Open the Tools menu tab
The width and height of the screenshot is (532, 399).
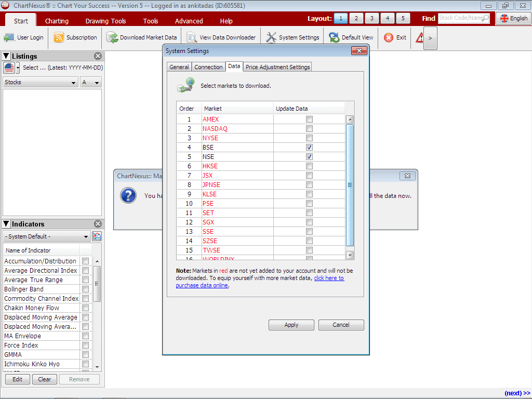click(151, 21)
